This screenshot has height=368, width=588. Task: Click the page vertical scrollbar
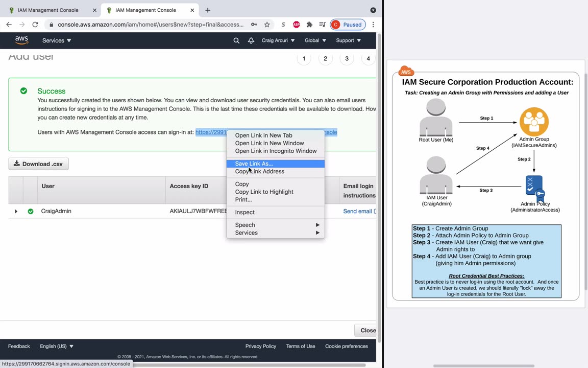[x=379, y=188]
